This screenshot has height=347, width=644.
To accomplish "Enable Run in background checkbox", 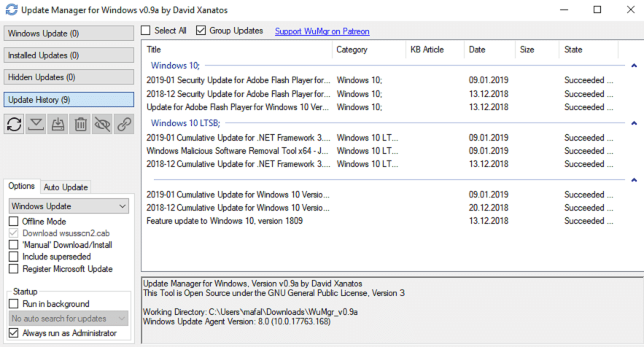I will point(14,304).
